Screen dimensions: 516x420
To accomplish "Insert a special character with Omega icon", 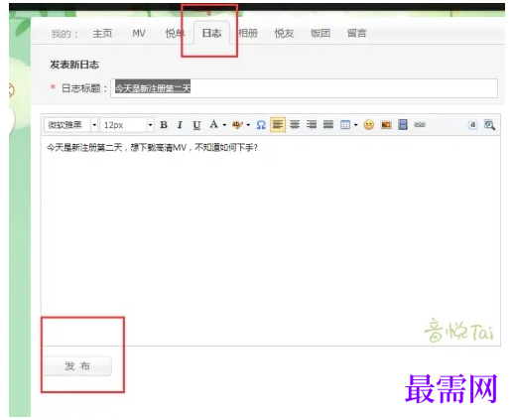I will coord(261,125).
